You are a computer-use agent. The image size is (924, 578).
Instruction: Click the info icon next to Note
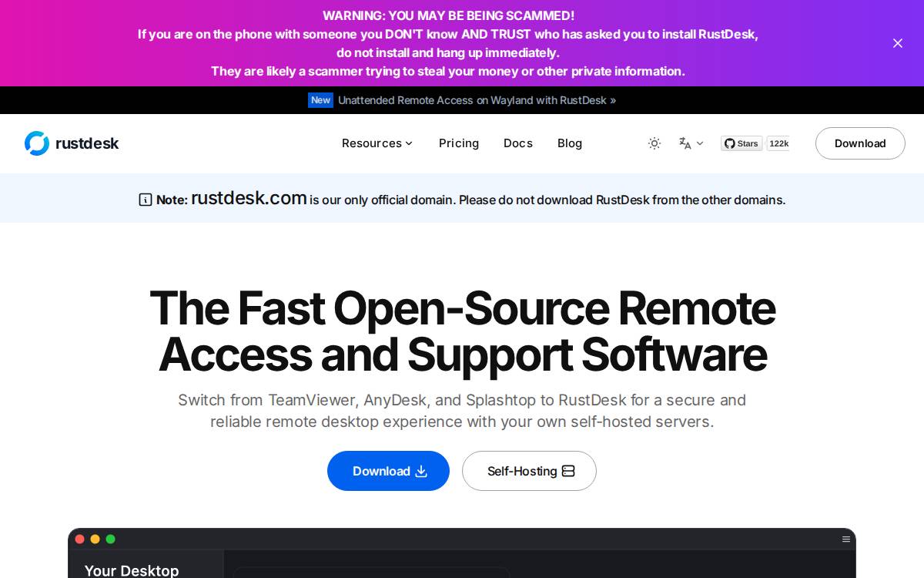146,200
